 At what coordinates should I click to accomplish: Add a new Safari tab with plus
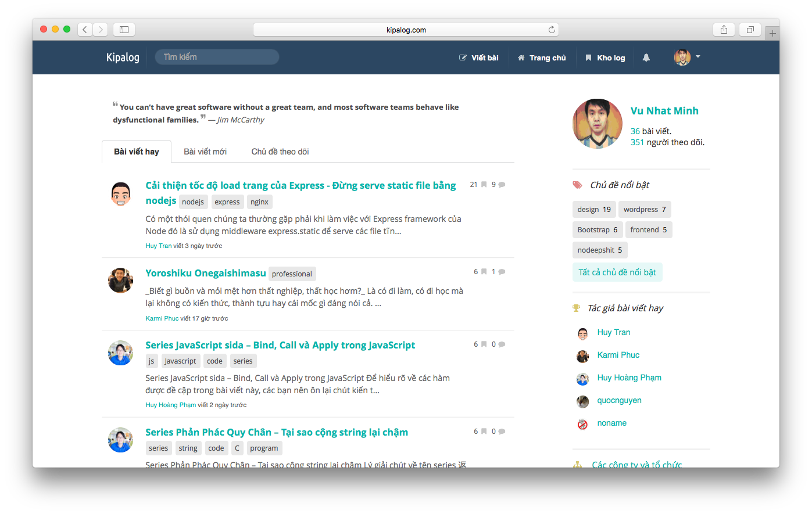[772, 33]
